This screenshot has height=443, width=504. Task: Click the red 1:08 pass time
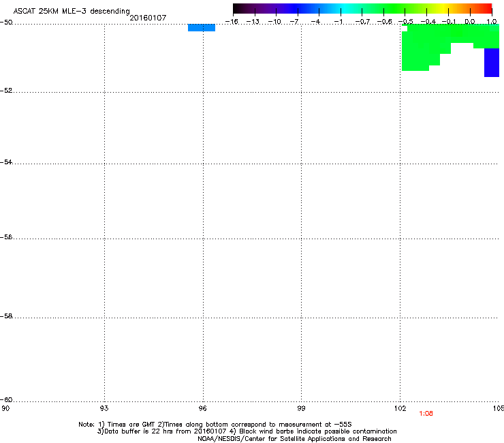coord(426,414)
